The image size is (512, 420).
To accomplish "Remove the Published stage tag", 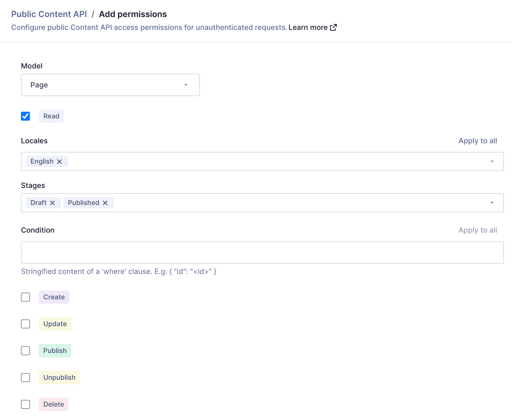I will (105, 203).
